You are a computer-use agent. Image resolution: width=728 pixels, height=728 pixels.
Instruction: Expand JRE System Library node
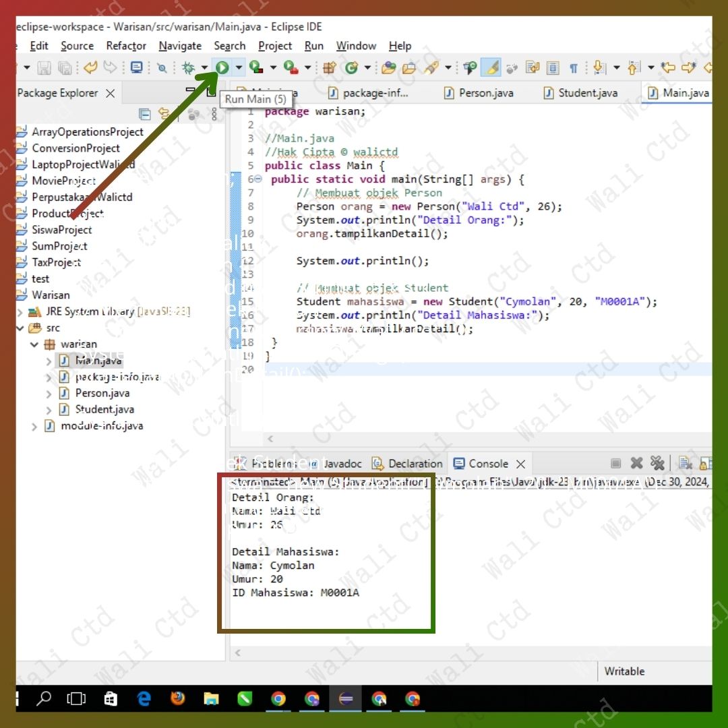pyautogui.click(x=20, y=311)
